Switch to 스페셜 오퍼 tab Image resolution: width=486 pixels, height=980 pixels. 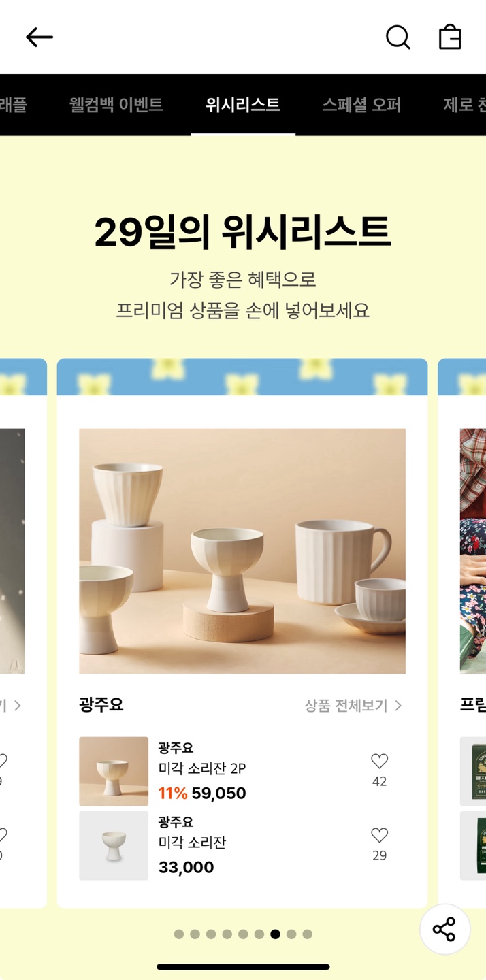coord(361,105)
